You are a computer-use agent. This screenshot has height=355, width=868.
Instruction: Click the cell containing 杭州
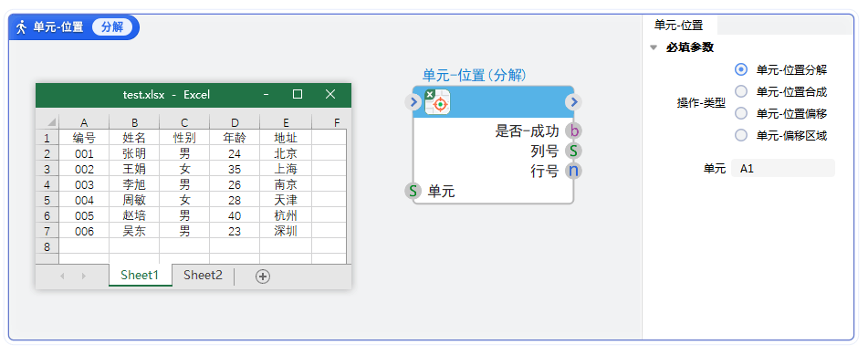pos(286,215)
